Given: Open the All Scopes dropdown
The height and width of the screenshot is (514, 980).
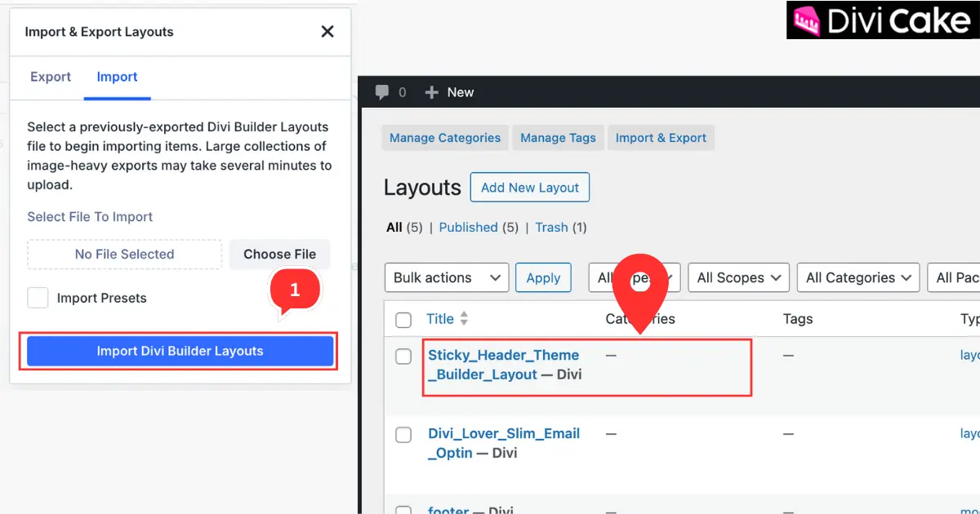Looking at the screenshot, I should (739, 277).
